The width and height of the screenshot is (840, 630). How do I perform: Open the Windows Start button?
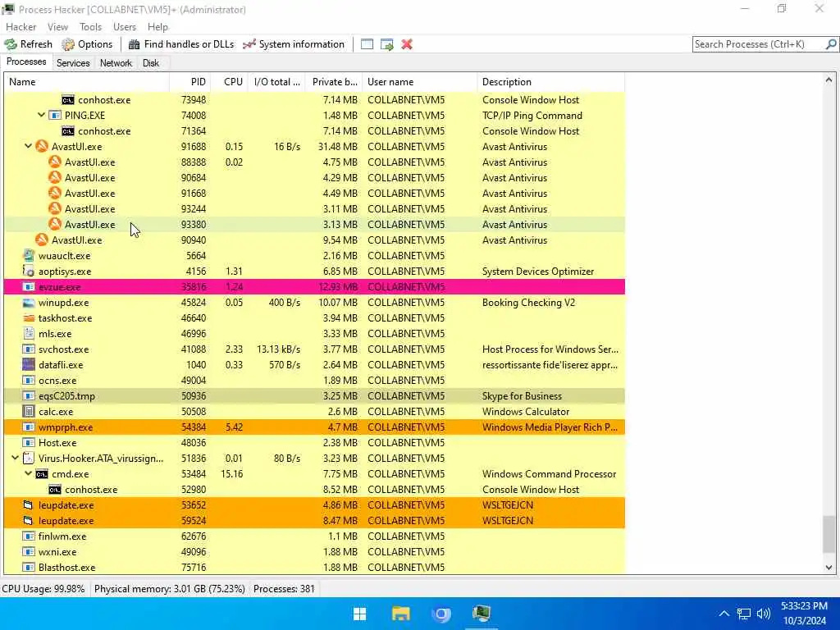click(360, 614)
